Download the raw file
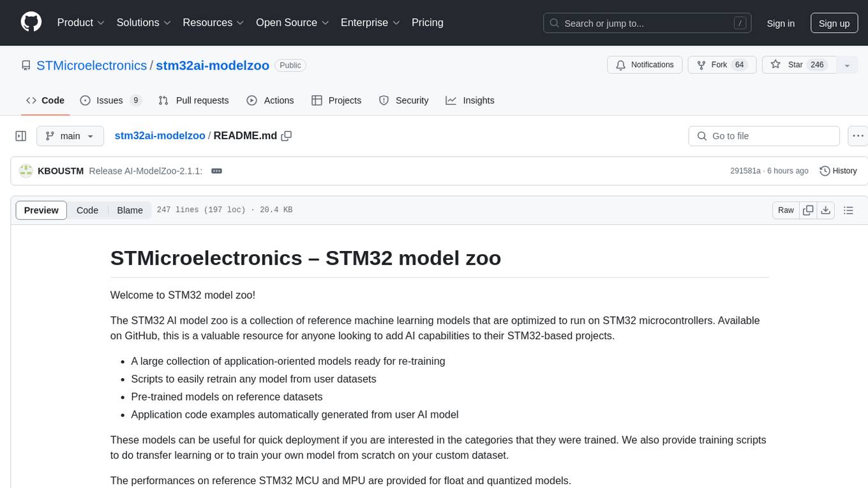 pos(826,210)
